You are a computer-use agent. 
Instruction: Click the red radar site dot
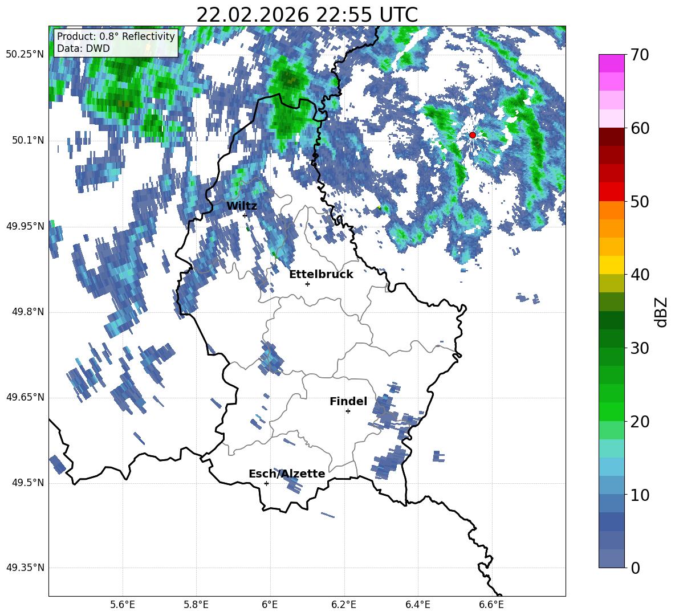tap(472, 135)
